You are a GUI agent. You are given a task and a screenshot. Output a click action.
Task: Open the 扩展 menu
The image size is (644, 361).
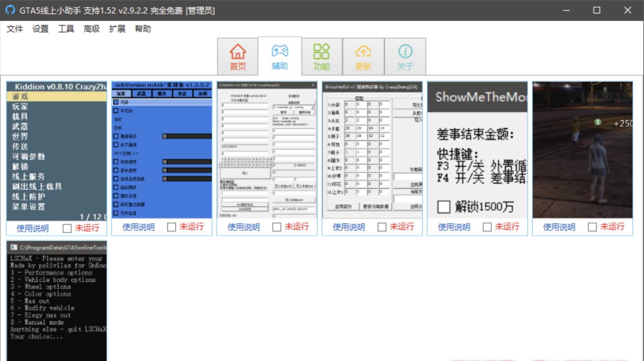117,29
